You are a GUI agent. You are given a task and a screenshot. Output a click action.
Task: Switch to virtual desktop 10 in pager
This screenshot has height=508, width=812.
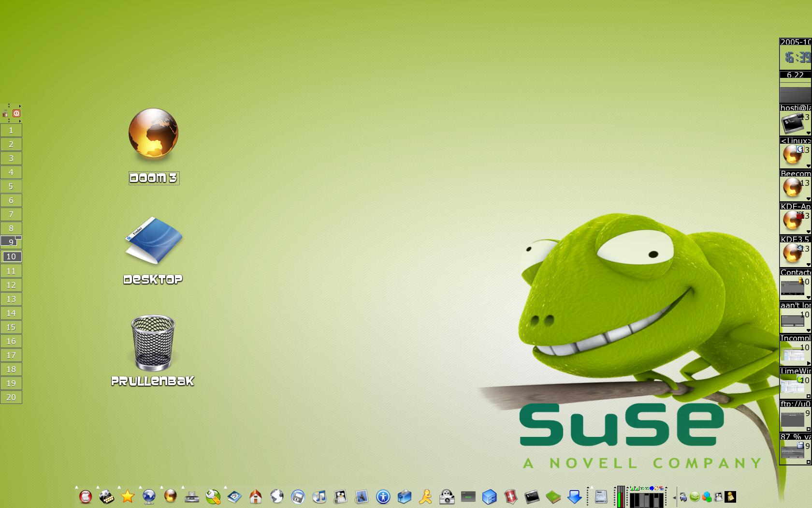tap(11, 256)
